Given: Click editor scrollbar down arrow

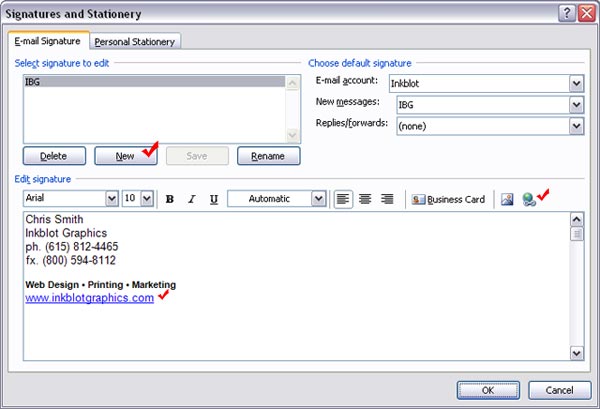Looking at the screenshot, I should coord(577,353).
